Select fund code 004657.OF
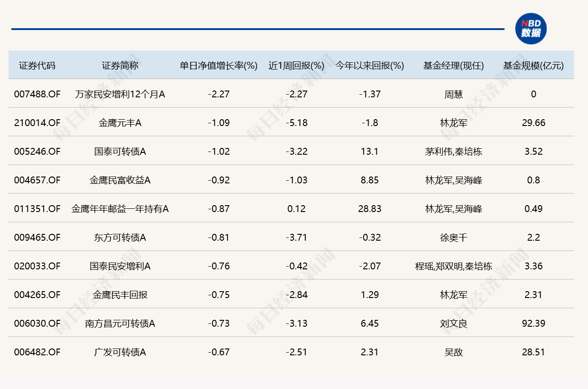The image size is (588, 389). 37,180
